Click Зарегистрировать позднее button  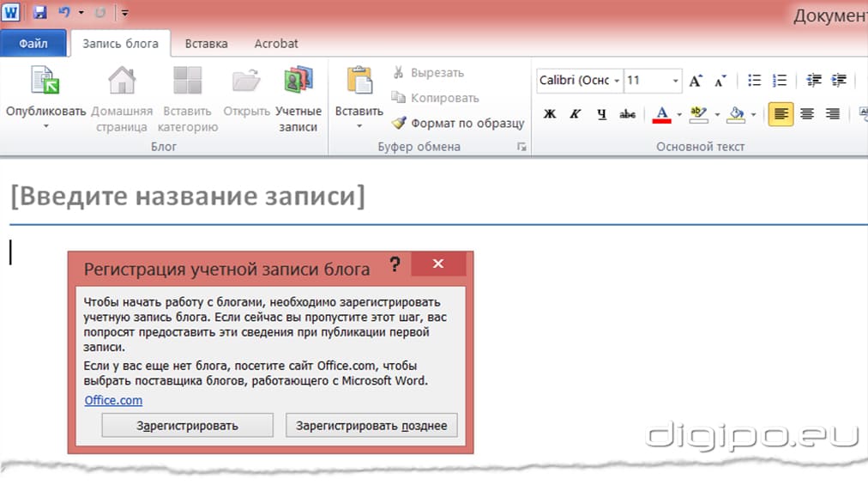[371, 426]
